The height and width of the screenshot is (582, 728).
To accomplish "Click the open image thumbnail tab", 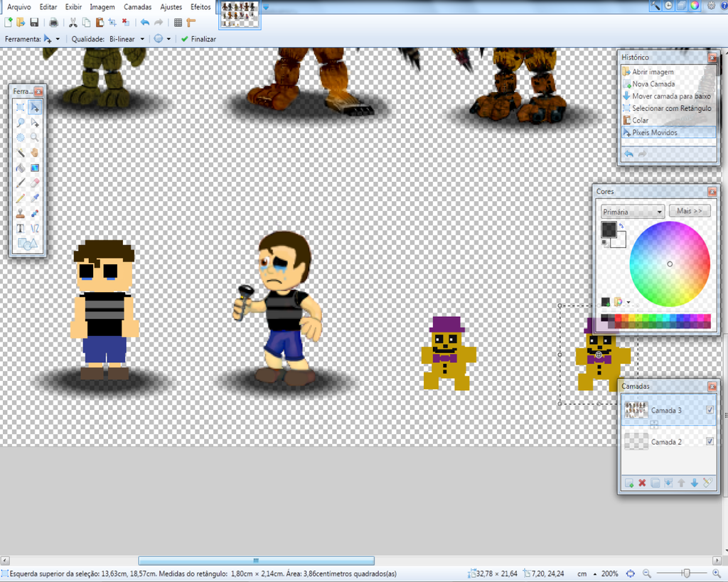I will point(240,15).
